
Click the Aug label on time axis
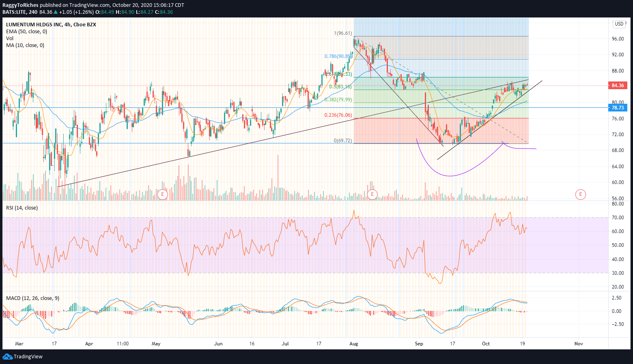pyautogui.click(x=354, y=344)
